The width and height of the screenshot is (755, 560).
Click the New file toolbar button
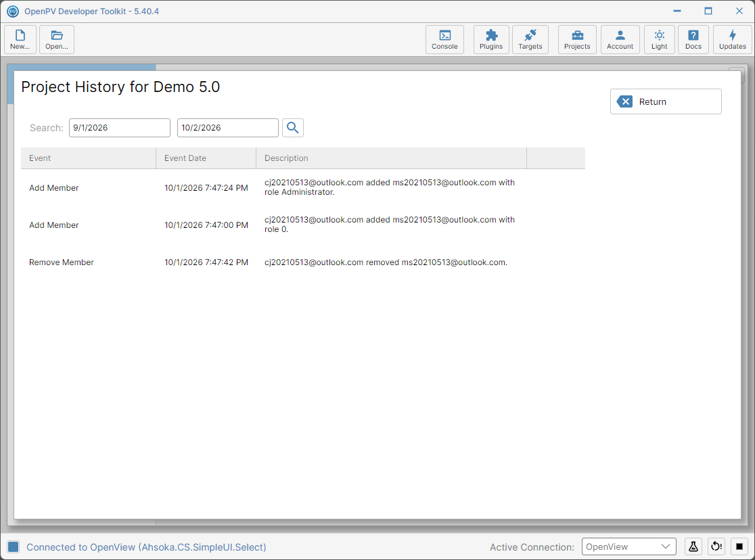tap(20, 39)
